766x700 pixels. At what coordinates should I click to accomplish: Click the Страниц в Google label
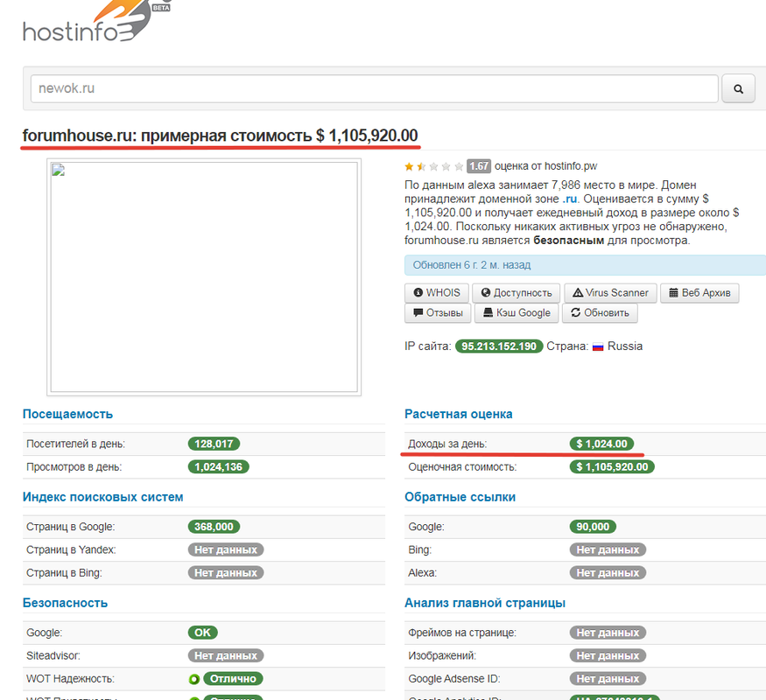[70, 527]
